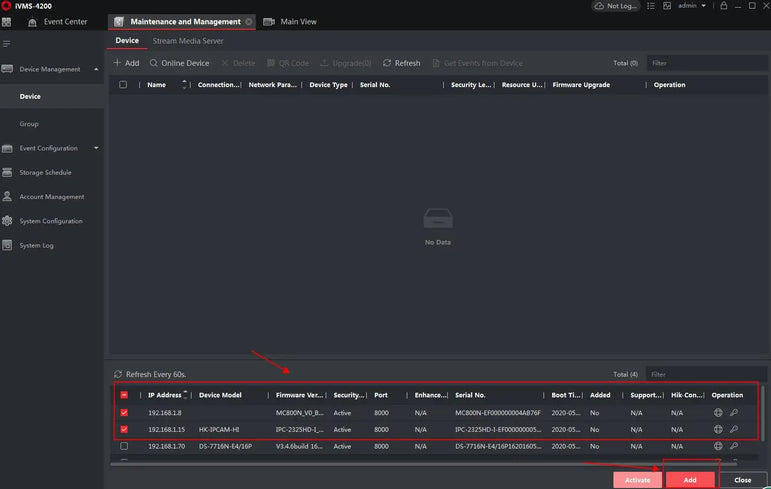The width and height of the screenshot is (771, 489).
Task: Expand the Event Configuration section
Action: (x=96, y=148)
